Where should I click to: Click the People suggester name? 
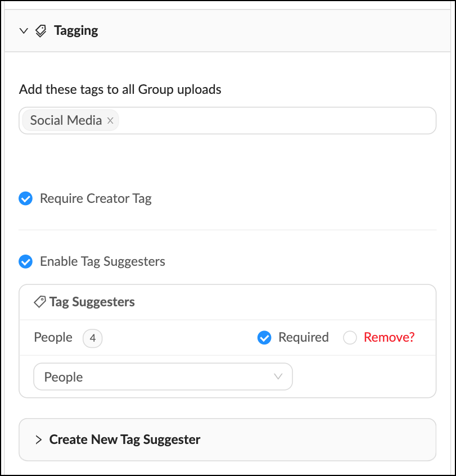coord(53,338)
